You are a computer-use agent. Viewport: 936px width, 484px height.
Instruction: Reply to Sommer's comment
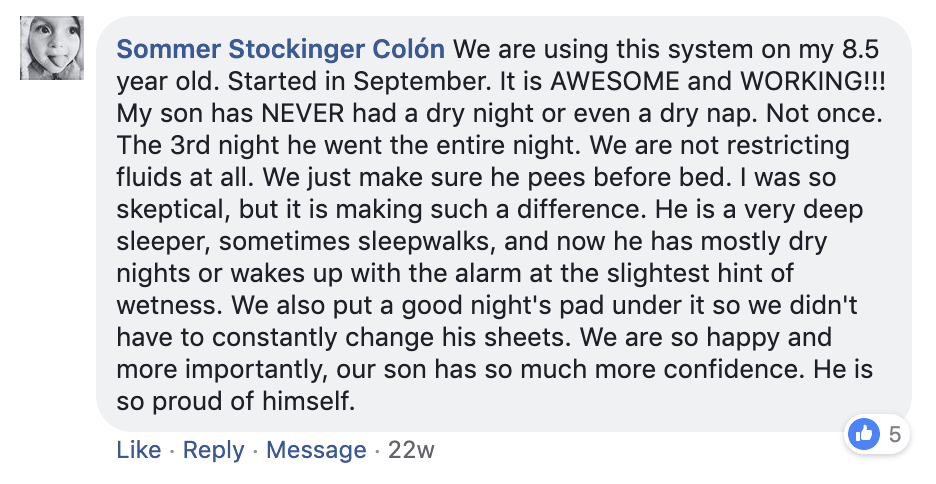[214, 450]
